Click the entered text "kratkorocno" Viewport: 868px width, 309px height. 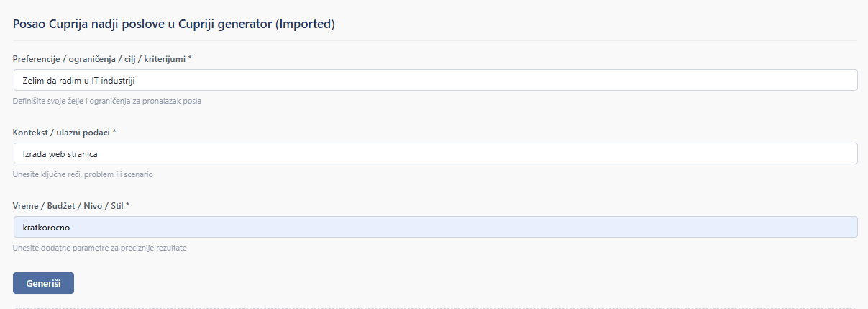click(x=47, y=227)
